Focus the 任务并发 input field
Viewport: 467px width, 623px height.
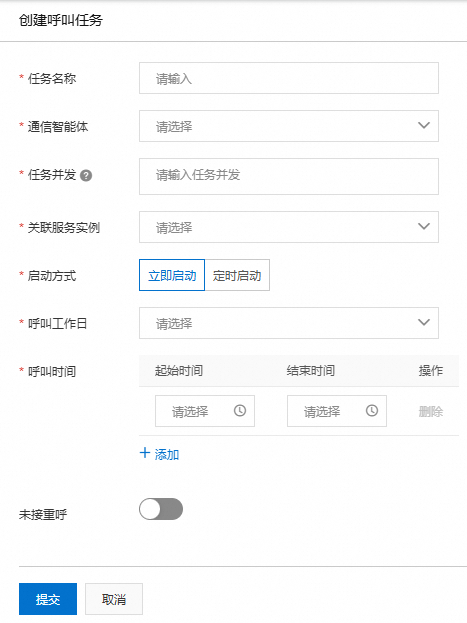pyautogui.click(x=289, y=176)
